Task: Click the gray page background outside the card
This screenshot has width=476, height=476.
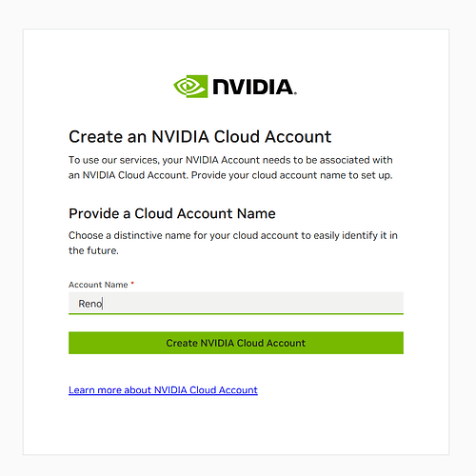Action: click(x=236, y=14)
